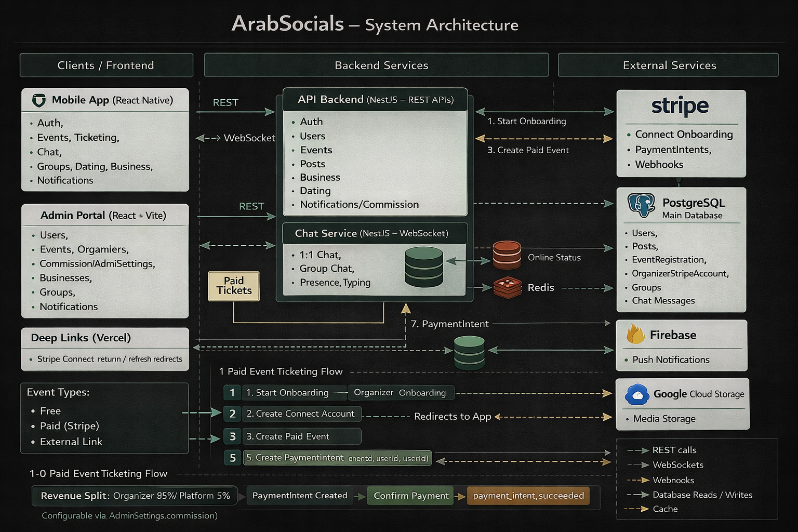Click the Revenue Split Organizer 95% bar
The width and height of the screenshot is (798, 532).
(134, 496)
